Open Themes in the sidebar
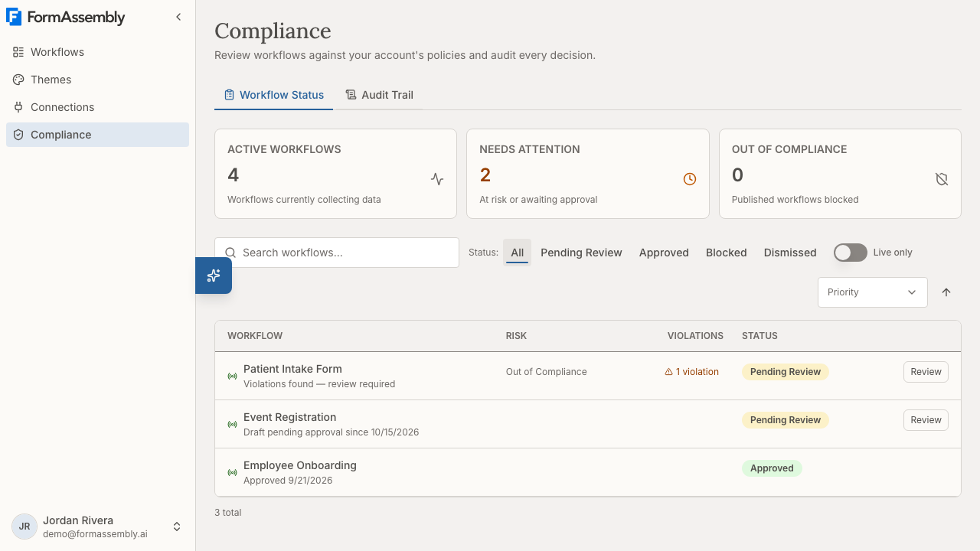Viewport: 980px width, 551px height. (x=97, y=80)
